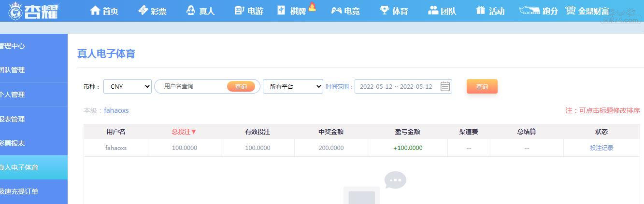Screen dimensions: 644x204
Task: Sort by 总投注 column header
Action: pyautogui.click(x=184, y=132)
